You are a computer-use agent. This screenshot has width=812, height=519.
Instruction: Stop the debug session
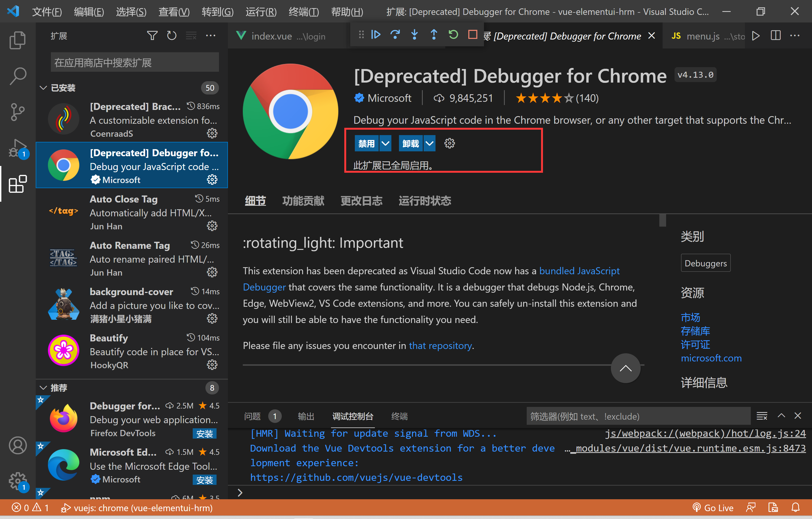pyautogui.click(x=472, y=34)
